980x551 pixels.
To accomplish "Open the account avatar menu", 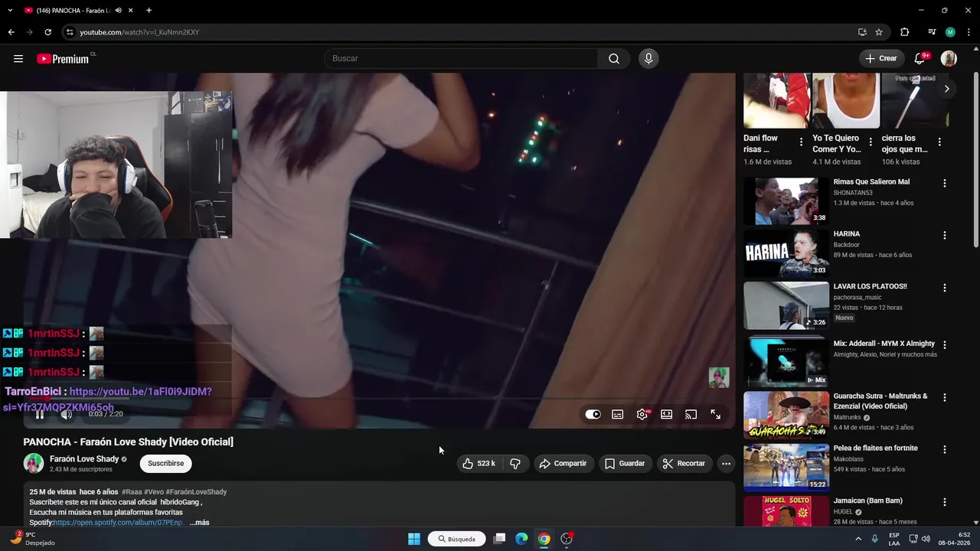I will (x=949, y=59).
